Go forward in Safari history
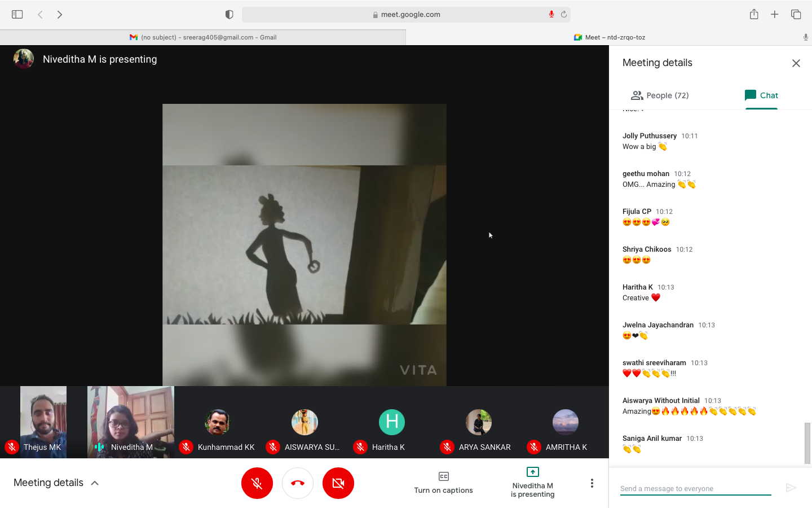The width and height of the screenshot is (812, 508). click(60, 15)
